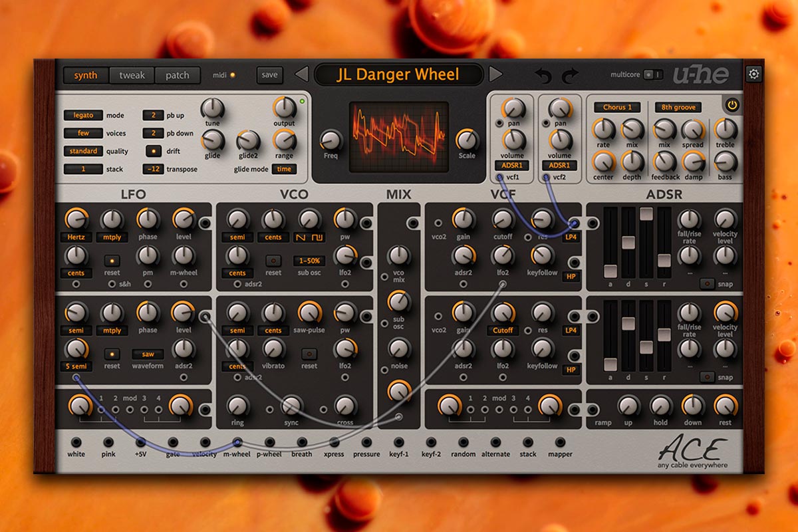Click the xpress jack
This screenshot has width=798, height=532.
334,442
